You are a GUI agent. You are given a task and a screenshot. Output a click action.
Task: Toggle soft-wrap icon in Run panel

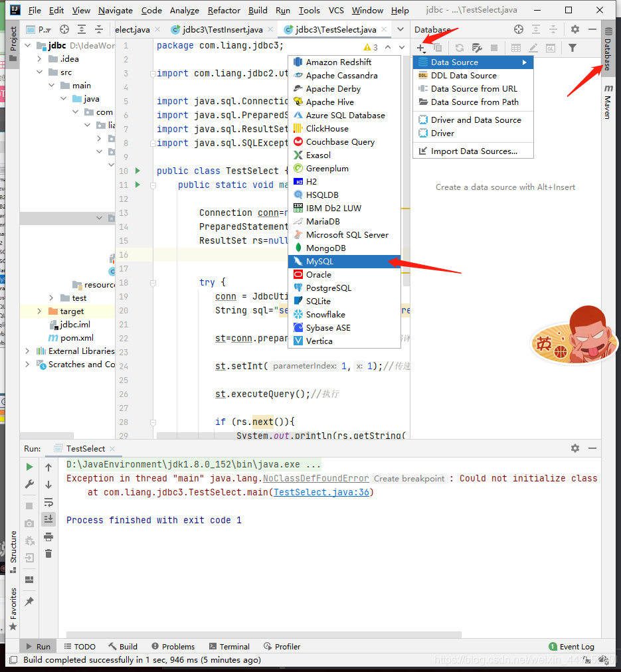coord(48,502)
